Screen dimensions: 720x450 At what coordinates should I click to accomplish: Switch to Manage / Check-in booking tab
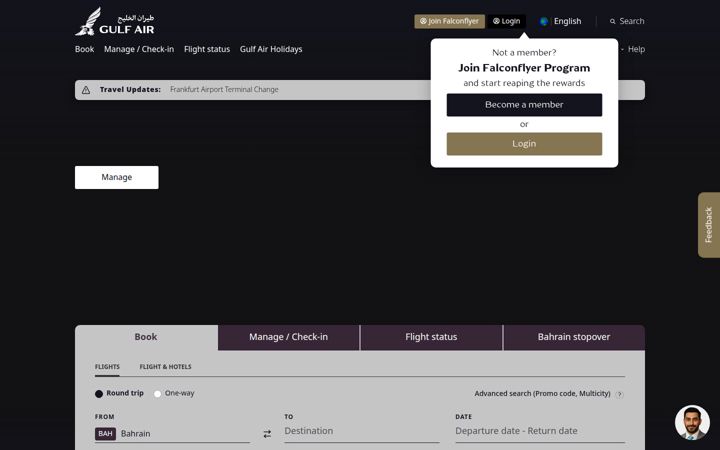(288, 337)
